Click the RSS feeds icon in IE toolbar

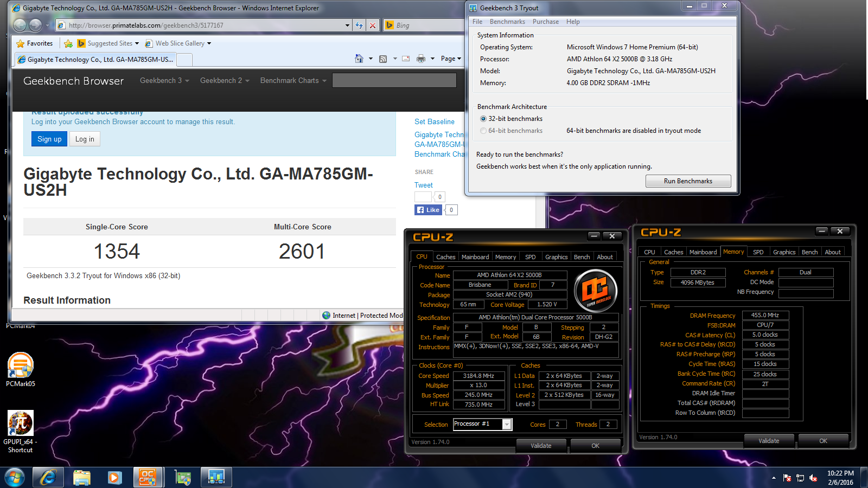[383, 59]
